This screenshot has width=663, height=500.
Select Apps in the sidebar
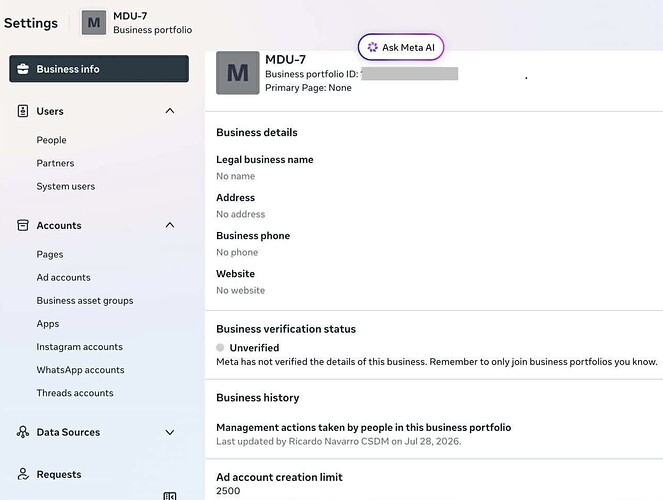[48, 324]
